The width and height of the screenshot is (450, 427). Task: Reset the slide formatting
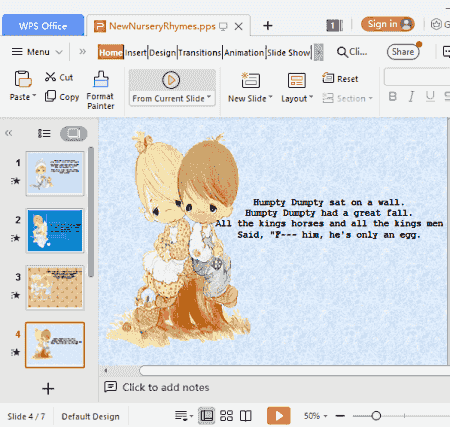pyautogui.click(x=340, y=79)
